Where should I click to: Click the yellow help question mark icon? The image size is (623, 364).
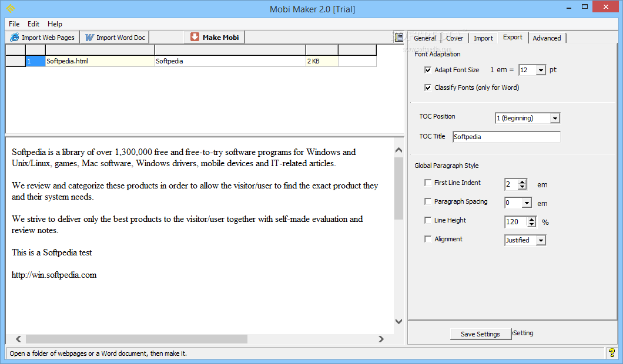(612, 352)
